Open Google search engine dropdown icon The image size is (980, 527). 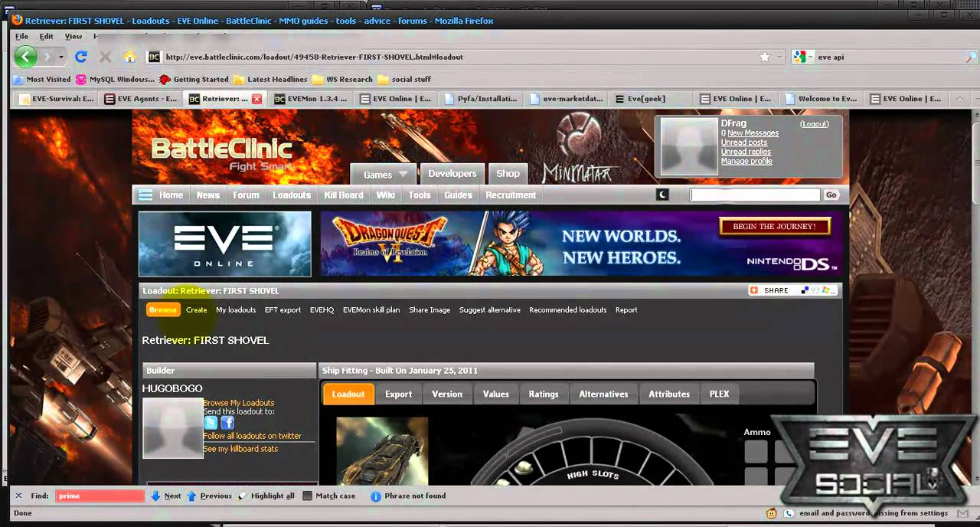pos(802,57)
